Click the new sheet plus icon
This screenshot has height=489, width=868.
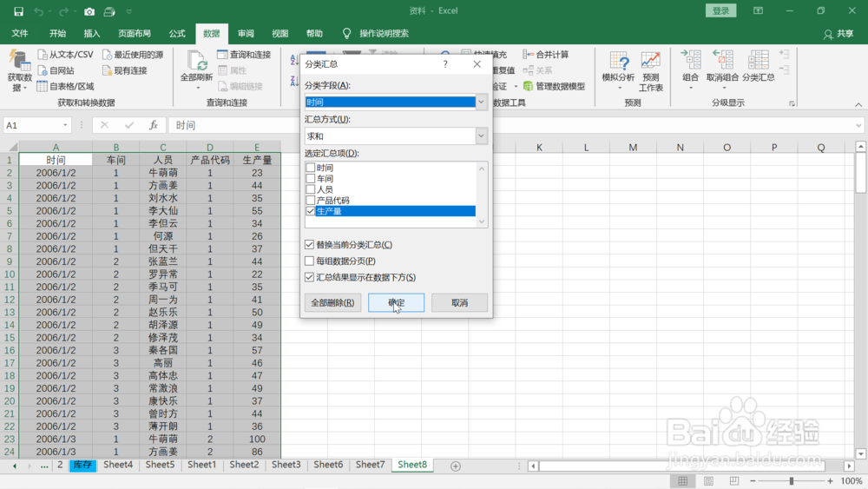pos(456,466)
